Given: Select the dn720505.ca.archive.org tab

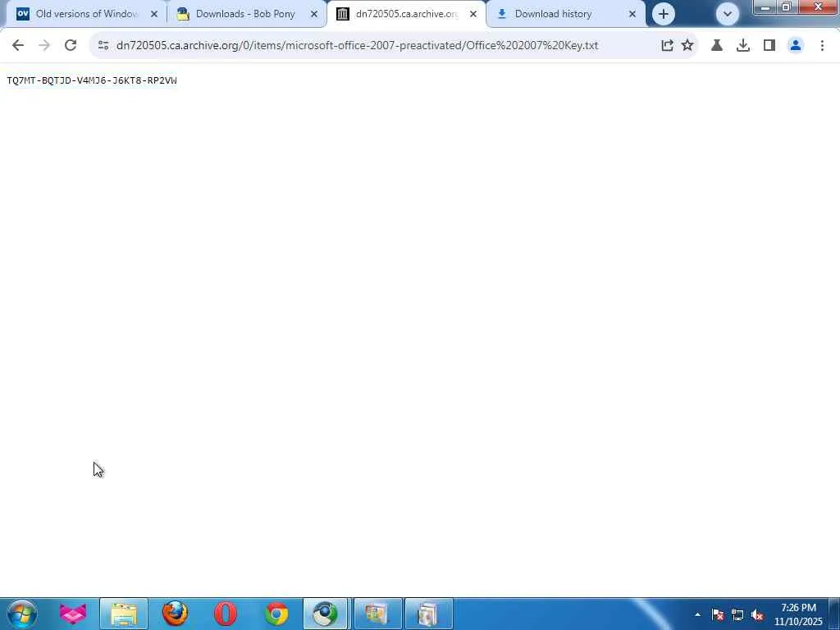Looking at the screenshot, I should (406, 14).
